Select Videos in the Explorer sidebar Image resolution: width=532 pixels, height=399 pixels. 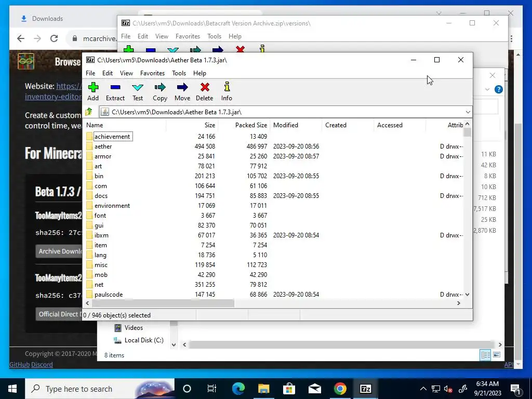click(134, 327)
